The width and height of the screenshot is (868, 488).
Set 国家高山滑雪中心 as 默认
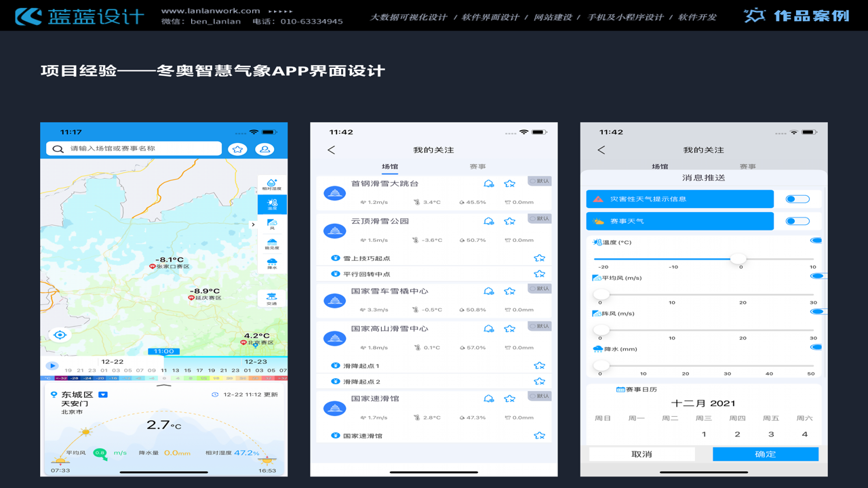[x=540, y=326]
